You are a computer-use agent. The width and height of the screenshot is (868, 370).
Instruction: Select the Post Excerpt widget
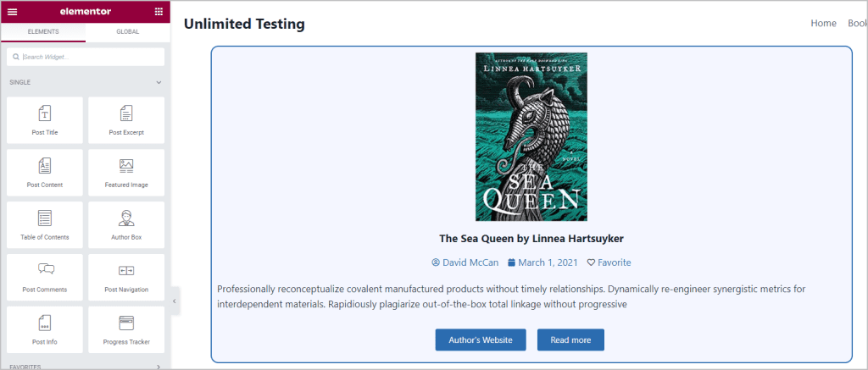point(126,120)
